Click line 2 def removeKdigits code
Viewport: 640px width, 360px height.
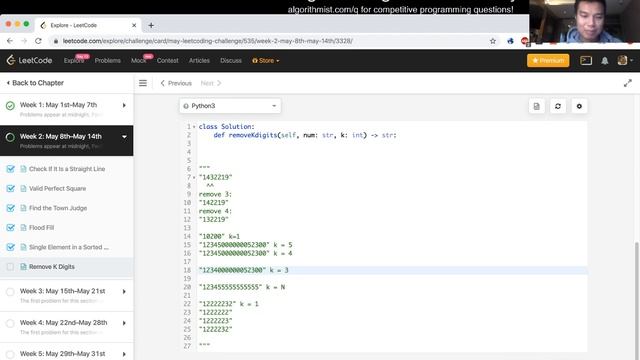click(x=305, y=135)
